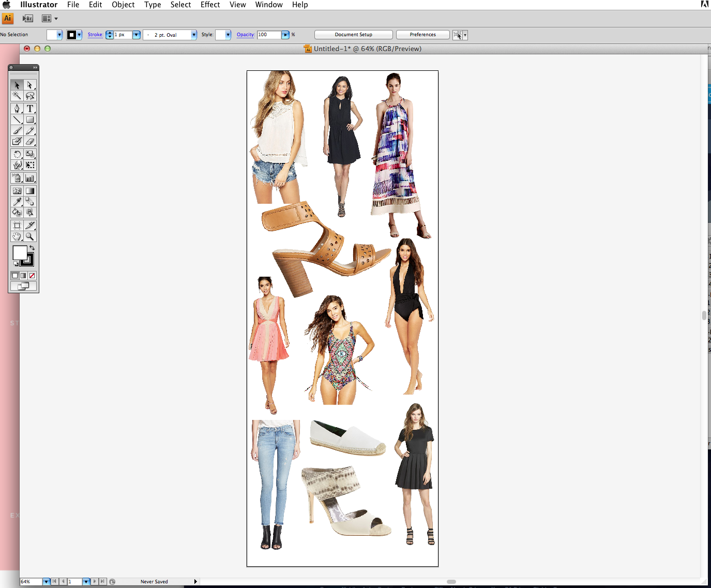
Task: Select the Rotate tool
Action: [x=17, y=154]
